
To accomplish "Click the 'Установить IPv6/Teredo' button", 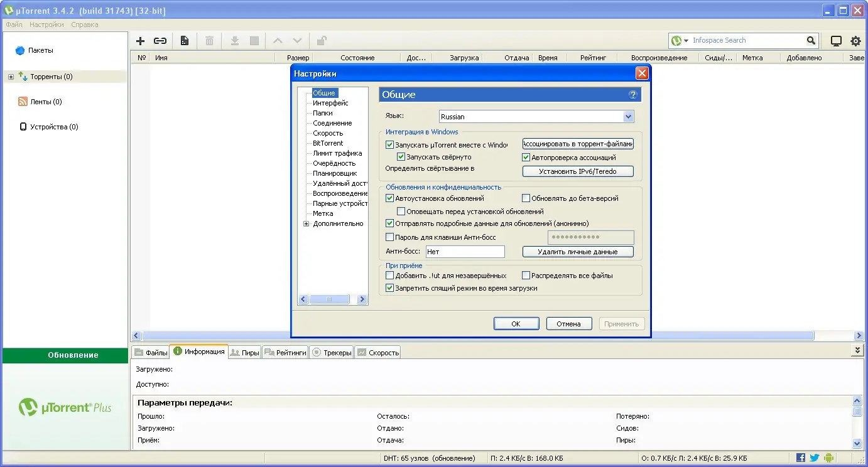I will click(x=577, y=171).
